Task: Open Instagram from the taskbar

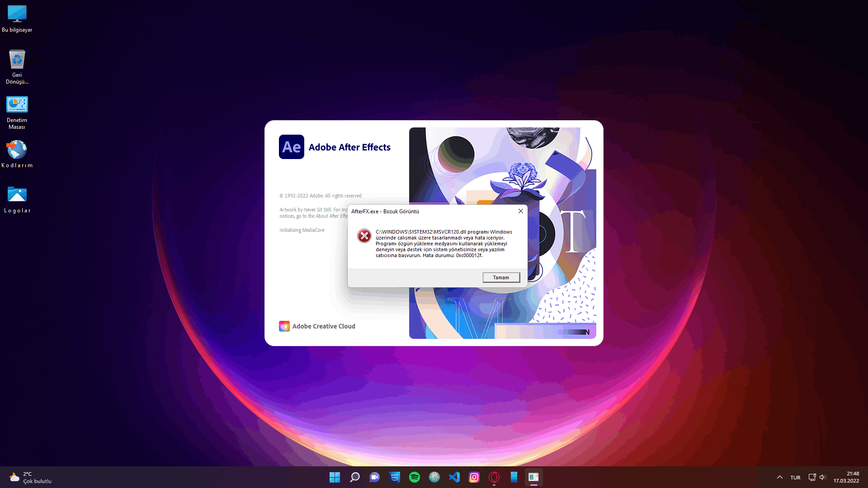Action: 474,477
